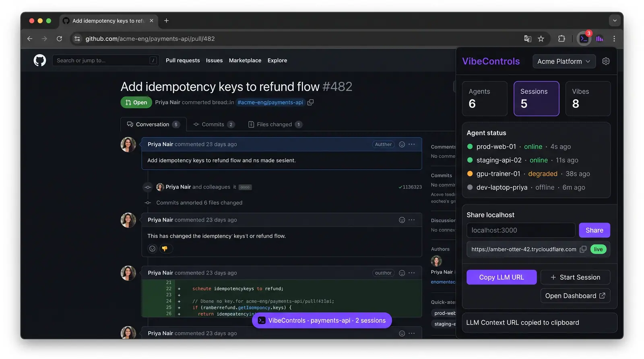Select the dev-laptop-priya agent row
The image size is (644, 359).
pos(536,187)
